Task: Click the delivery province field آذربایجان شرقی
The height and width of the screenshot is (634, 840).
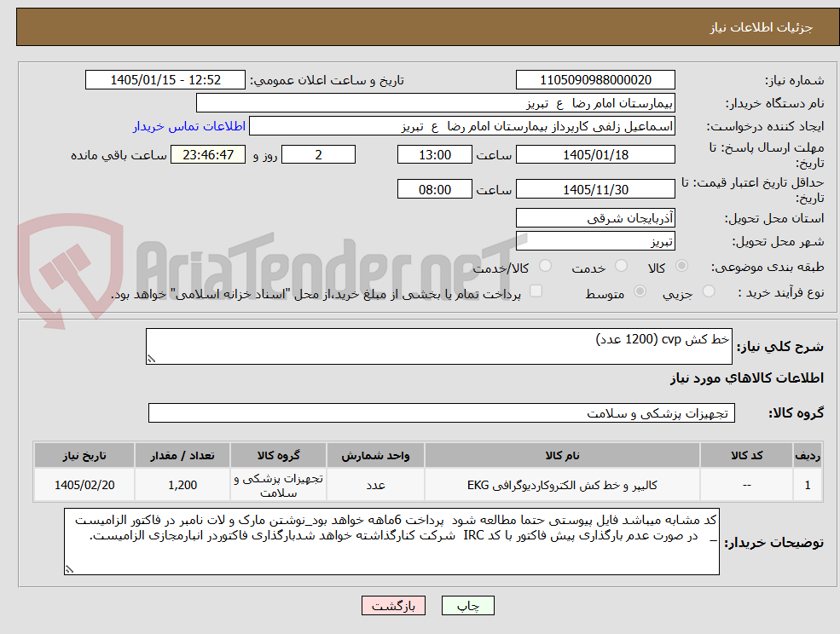Action: [595, 218]
